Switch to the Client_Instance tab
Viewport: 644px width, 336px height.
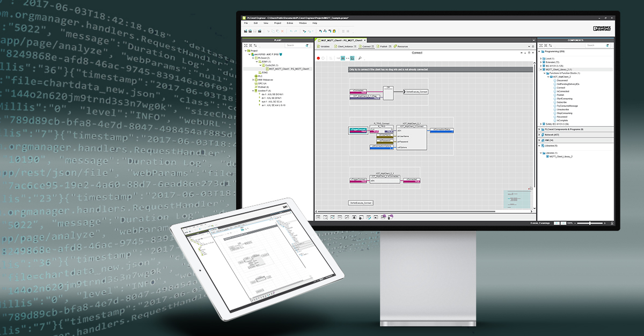click(x=346, y=47)
